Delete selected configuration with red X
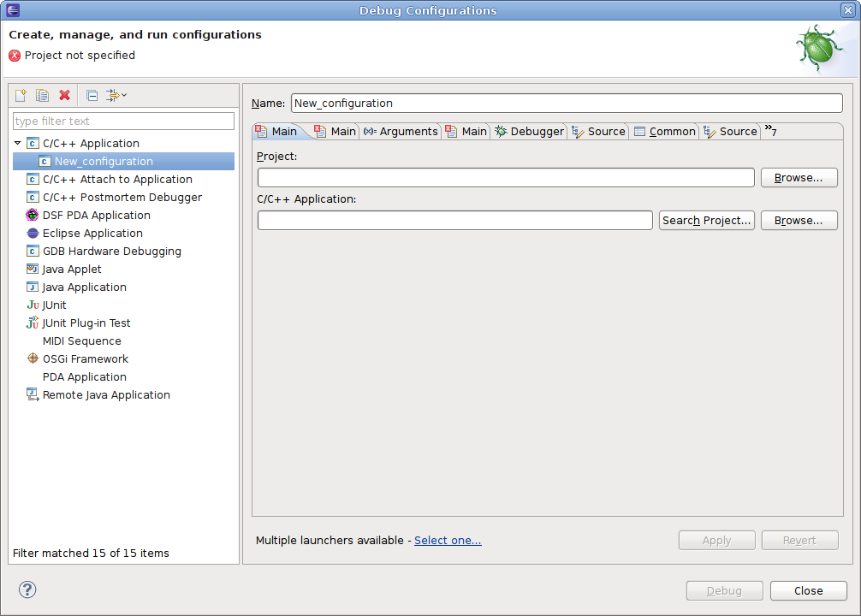 (64, 95)
